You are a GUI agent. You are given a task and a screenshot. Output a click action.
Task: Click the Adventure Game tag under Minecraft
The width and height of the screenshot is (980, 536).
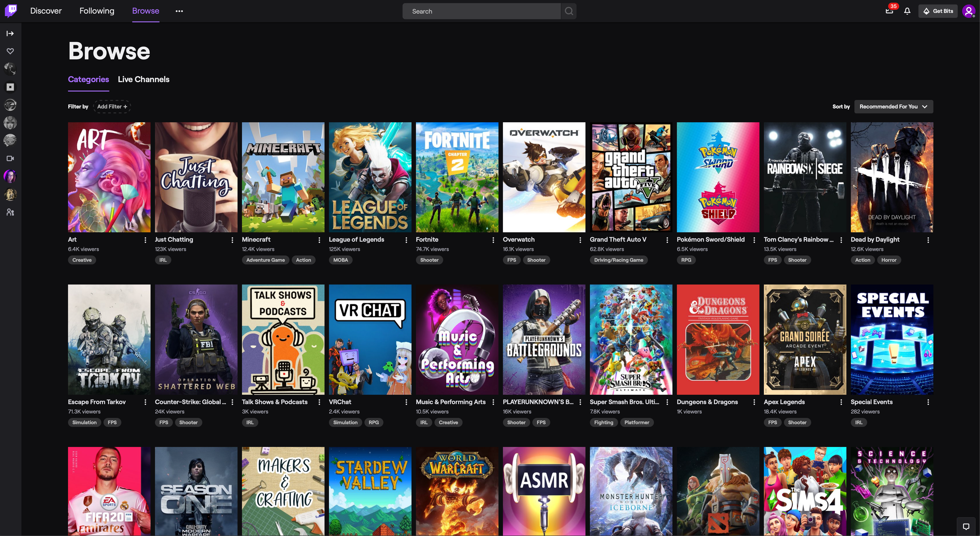coord(266,260)
